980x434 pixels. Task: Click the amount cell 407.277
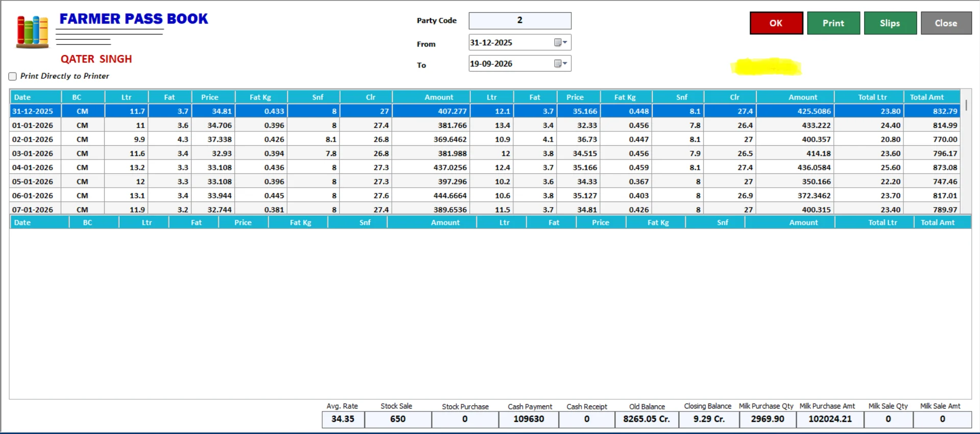(x=431, y=111)
